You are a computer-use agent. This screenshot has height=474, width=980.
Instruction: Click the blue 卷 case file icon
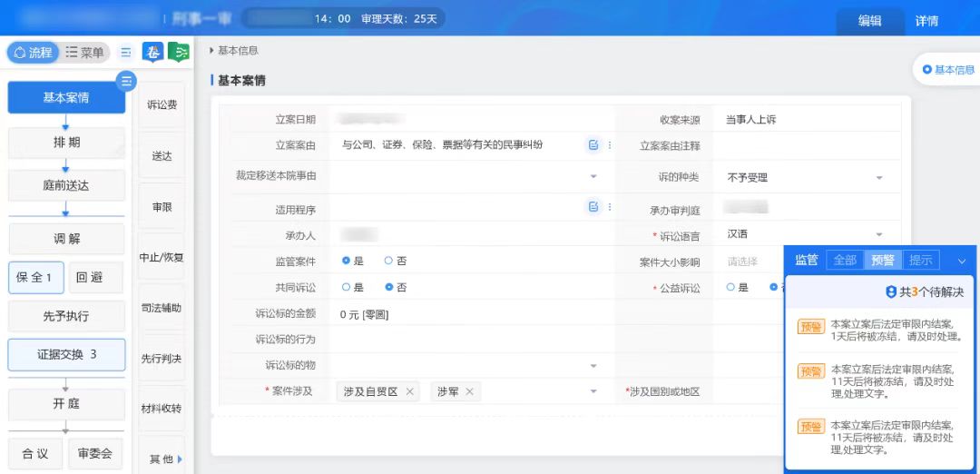[153, 53]
